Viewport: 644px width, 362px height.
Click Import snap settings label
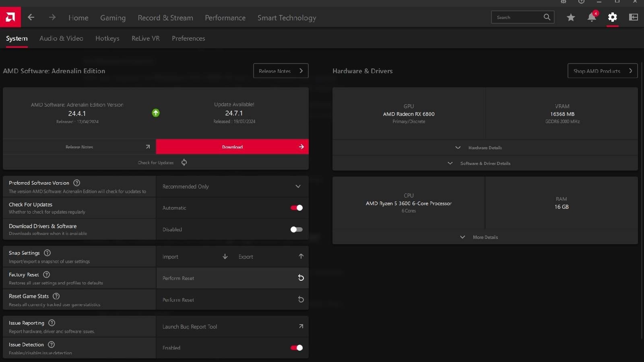170,257
